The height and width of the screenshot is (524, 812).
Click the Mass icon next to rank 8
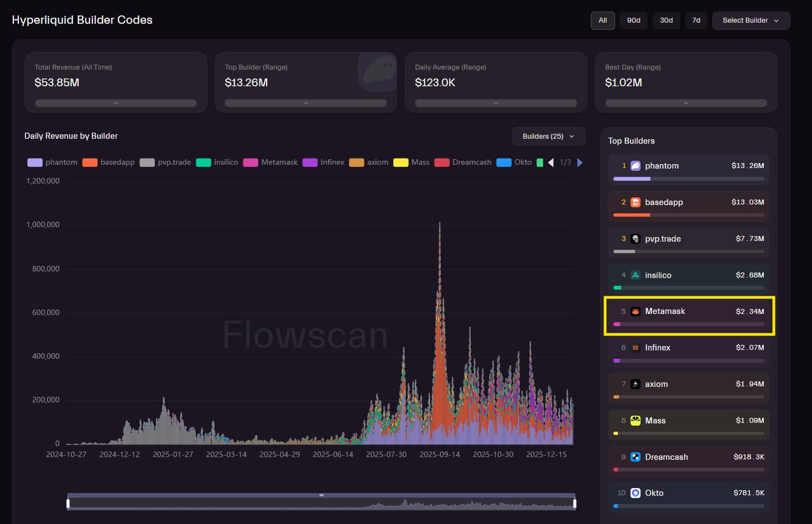[x=635, y=420]
